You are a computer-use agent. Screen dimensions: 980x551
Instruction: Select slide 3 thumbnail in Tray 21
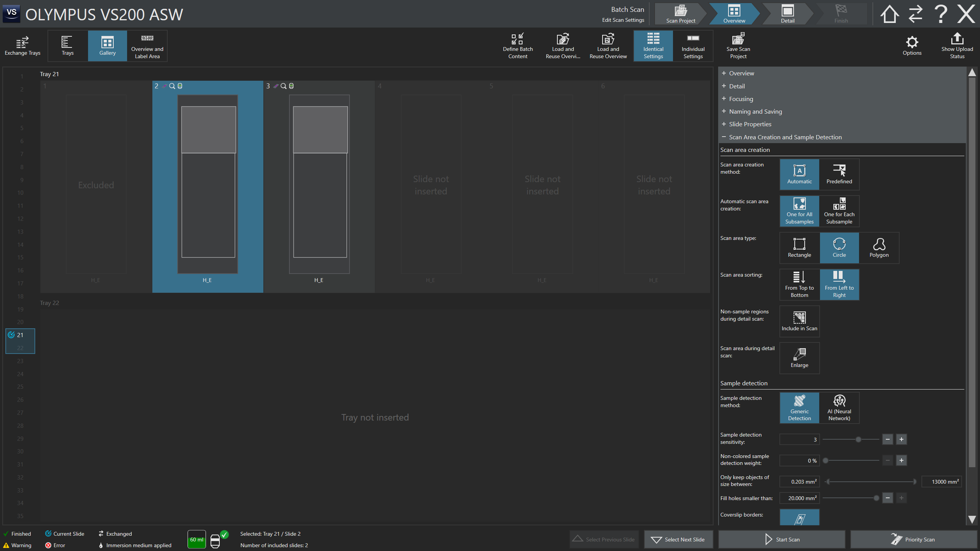click(319, 184)
